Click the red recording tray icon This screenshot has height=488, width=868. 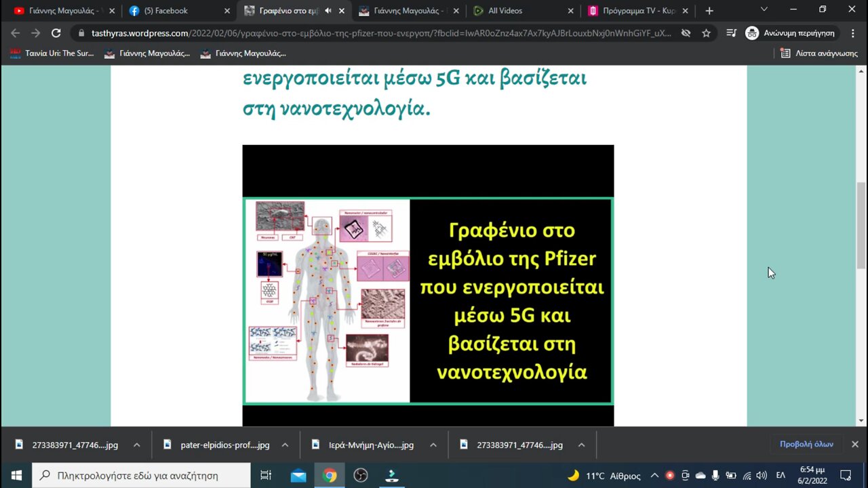point(670,476)
